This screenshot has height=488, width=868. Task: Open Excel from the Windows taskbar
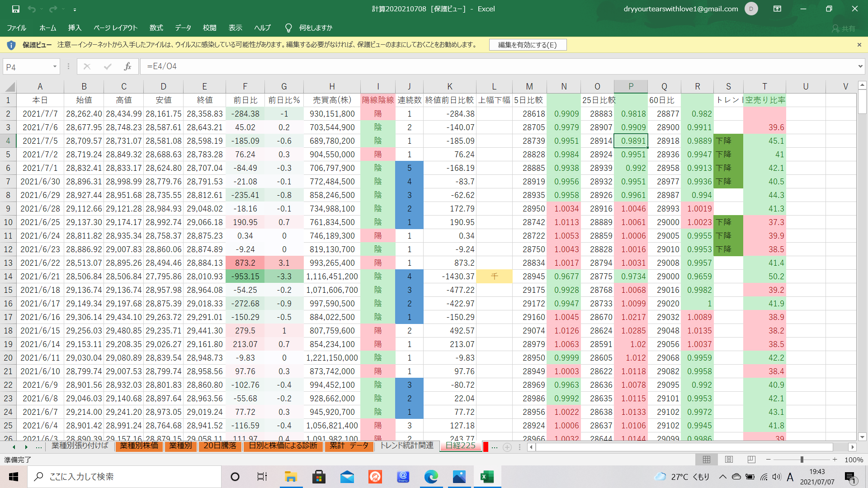pyautogui.click(x=487, y=477)
